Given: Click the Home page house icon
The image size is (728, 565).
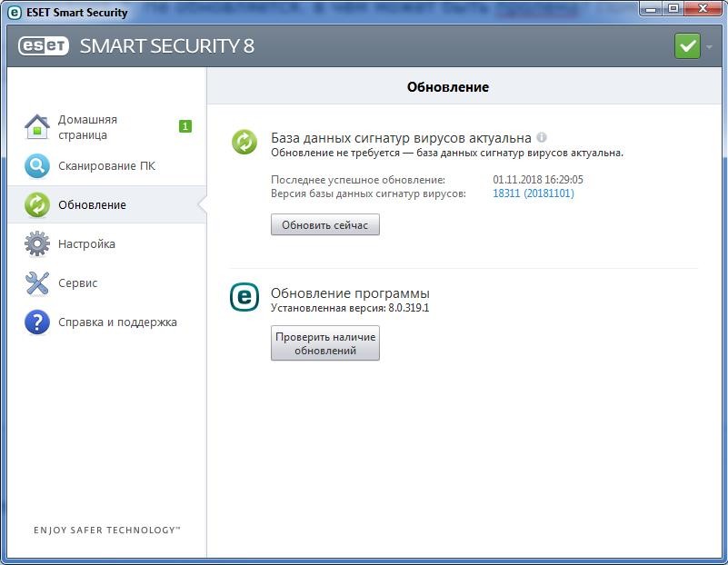Looking at the screenshot, I should click(36, 127).
